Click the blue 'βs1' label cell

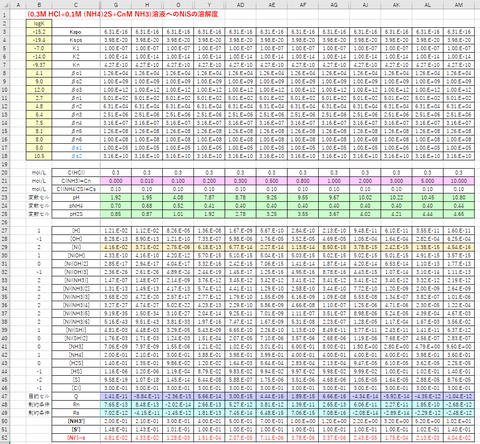(76, 148)
